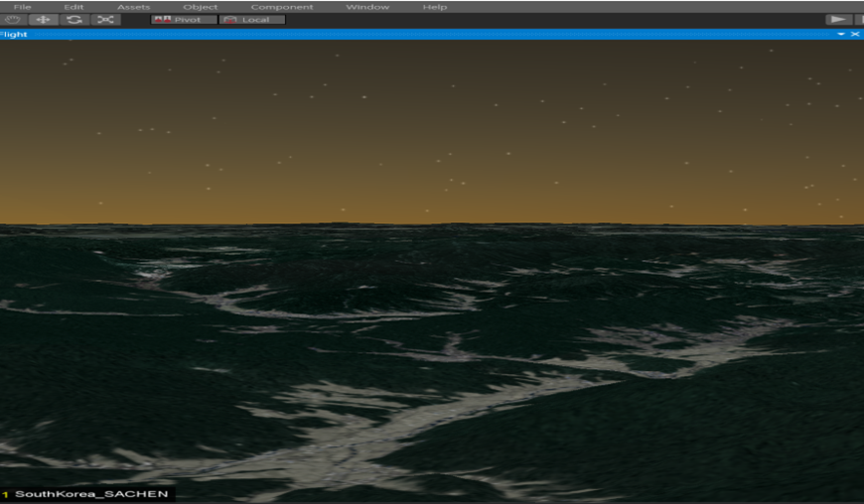Screen dimensions: 864x504
Task: Open the Window menu
Action: point(367,7)
